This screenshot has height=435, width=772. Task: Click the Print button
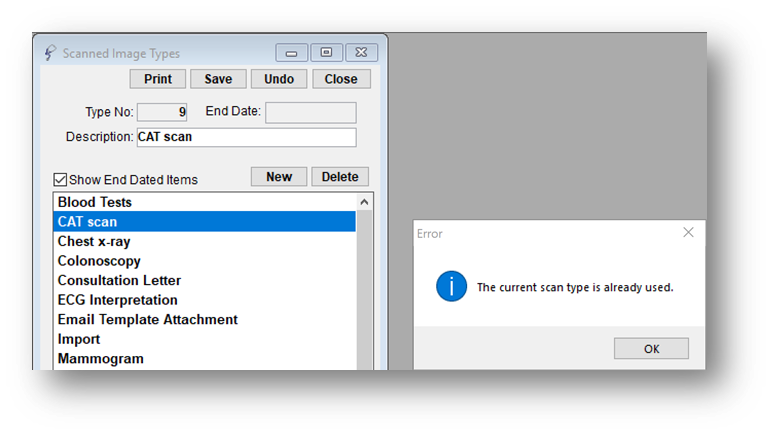click(x=158, y=79)
